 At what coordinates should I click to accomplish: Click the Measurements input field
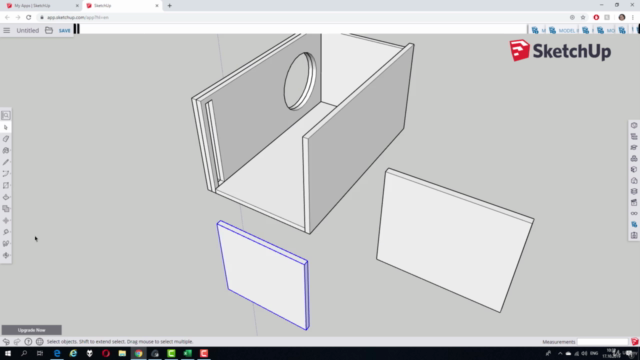602,342
